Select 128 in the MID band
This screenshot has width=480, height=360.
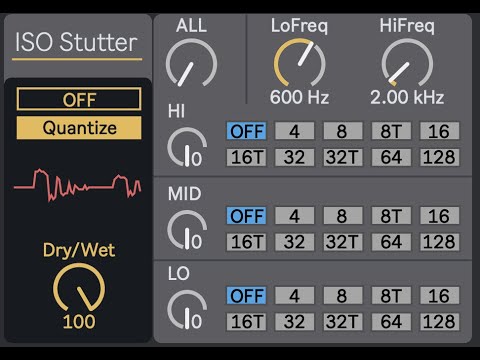pos(439,242)
